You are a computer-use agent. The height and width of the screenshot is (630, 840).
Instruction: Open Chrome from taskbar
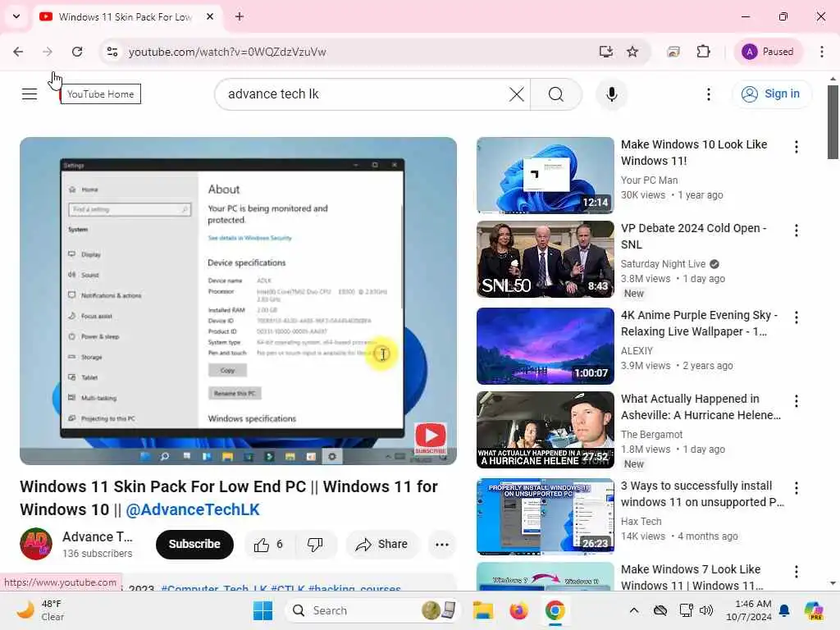click(555, 610)
